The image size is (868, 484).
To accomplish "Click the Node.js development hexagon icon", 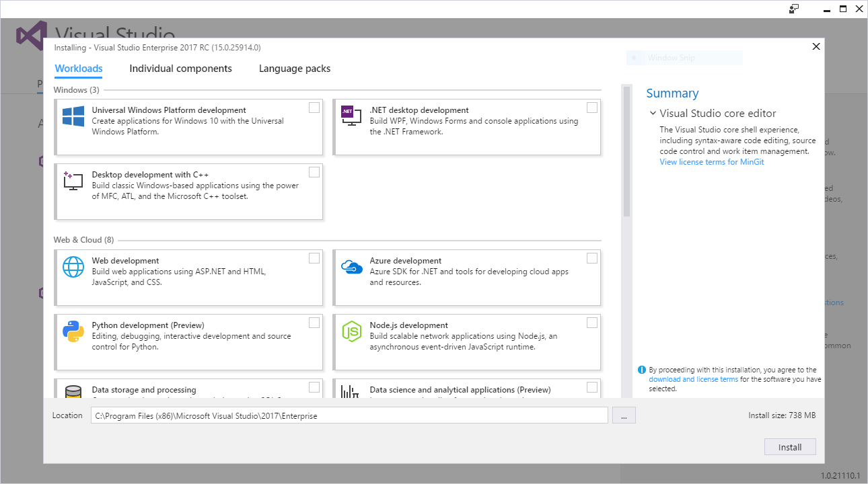I will point(351,331).
